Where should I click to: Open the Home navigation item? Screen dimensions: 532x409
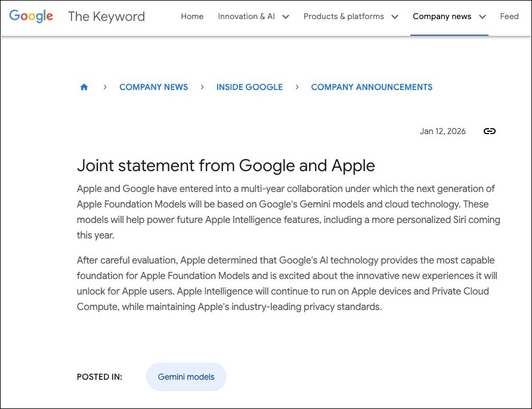(192, 17)
